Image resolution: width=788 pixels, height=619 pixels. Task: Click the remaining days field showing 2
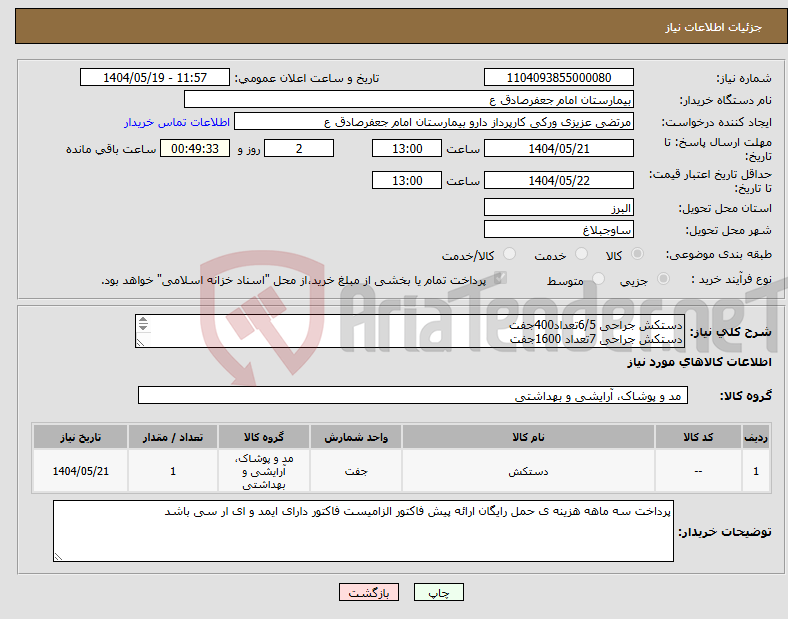(299, 149)
